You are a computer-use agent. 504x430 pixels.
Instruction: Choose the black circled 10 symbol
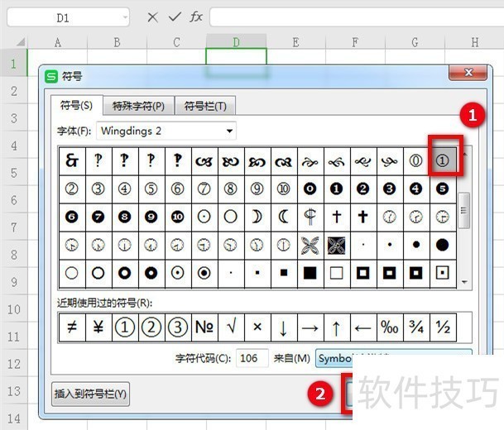pyautogui.click(x=178, y=217)
